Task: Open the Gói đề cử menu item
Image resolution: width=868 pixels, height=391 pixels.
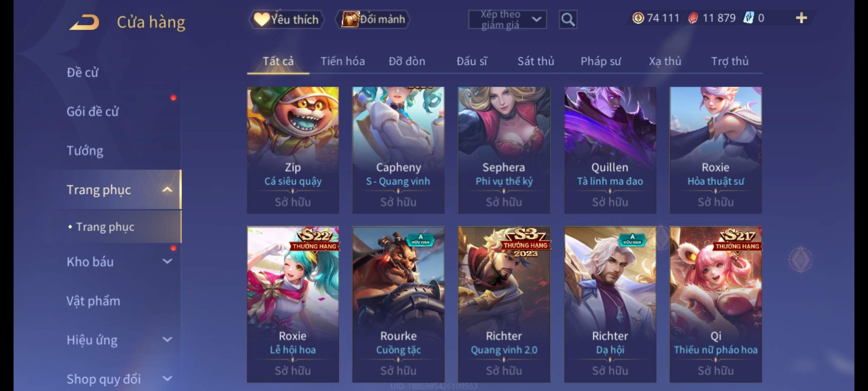Action: [x=93, y=112]
